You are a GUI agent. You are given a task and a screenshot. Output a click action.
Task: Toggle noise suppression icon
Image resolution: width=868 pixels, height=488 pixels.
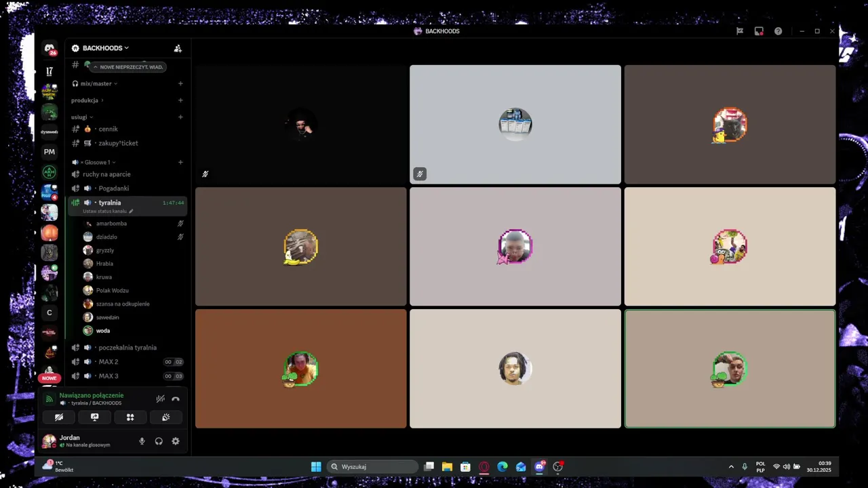point(160,399)
